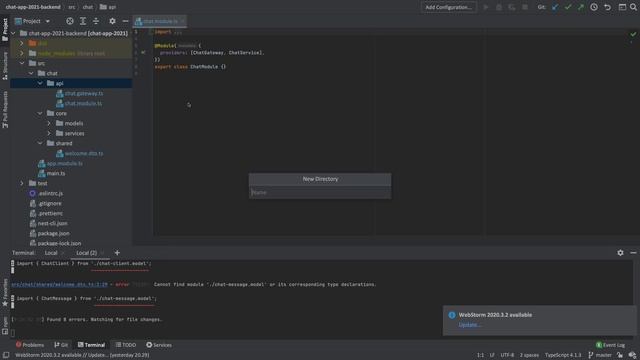Switch to the Local terminal tab

click(x=51, y=253)
